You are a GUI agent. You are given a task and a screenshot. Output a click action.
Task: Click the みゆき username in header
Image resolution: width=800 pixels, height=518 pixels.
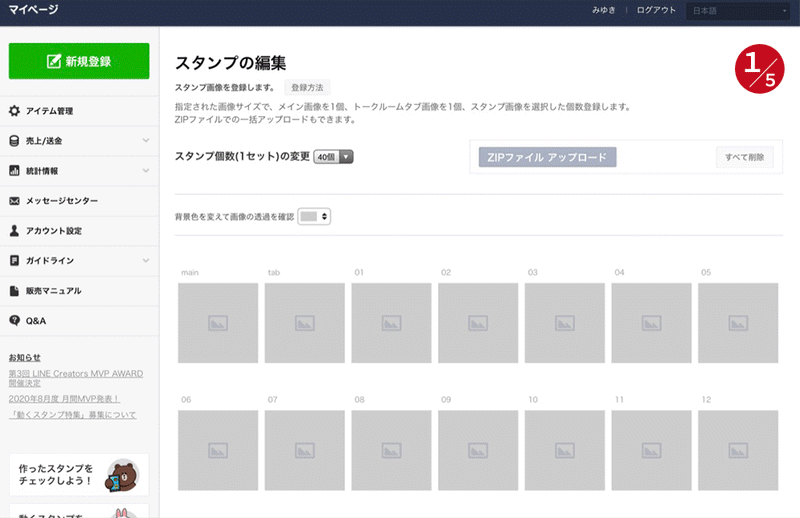pyautogui.click(x=604, y=10)
